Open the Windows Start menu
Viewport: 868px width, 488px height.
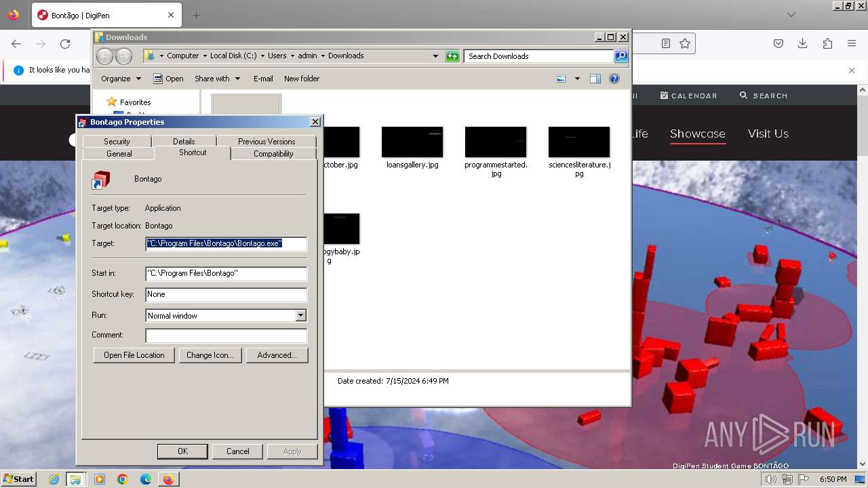click(x=18, y=479)
